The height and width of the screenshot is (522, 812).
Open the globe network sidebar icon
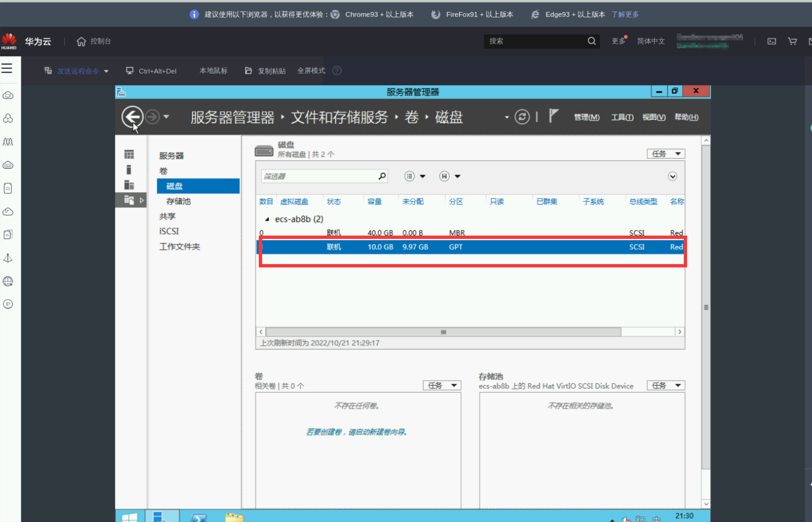pos(8,281)
